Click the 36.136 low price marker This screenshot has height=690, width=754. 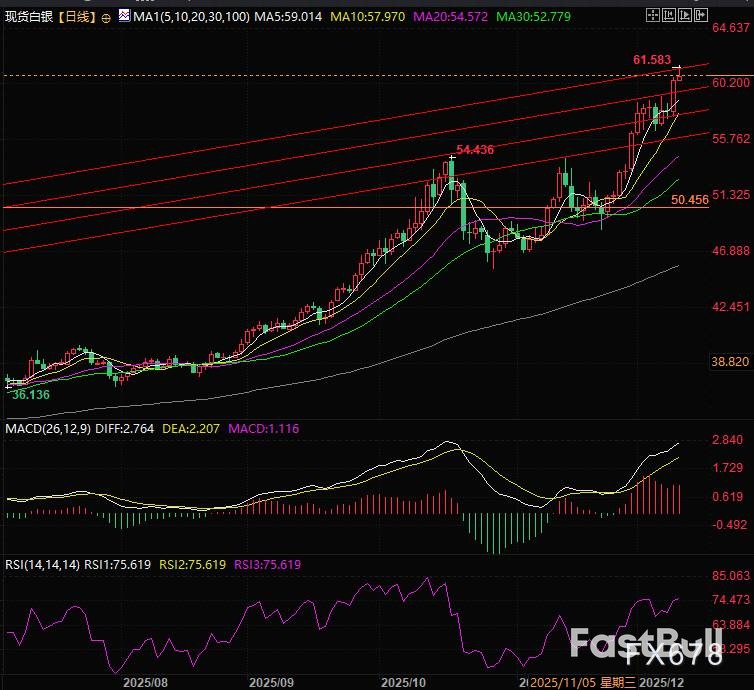[30, 395]
